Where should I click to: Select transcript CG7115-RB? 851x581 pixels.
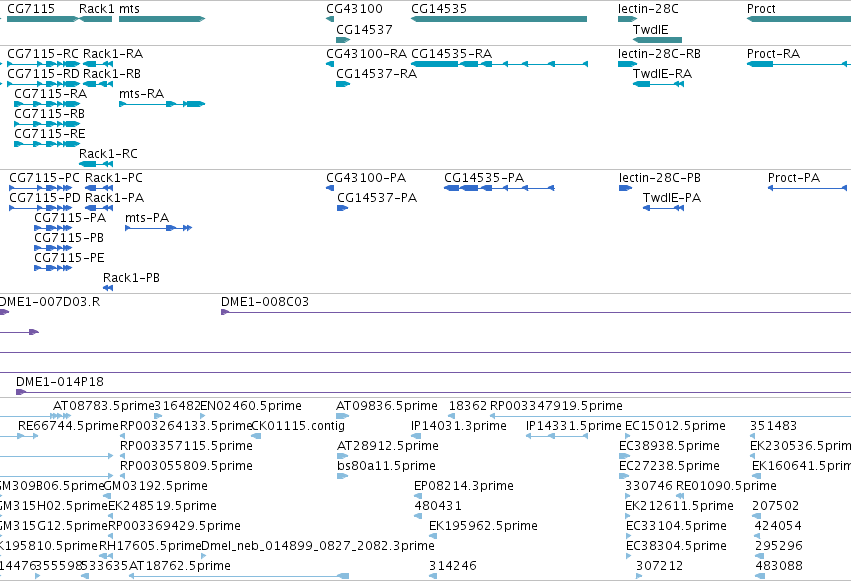47,124
